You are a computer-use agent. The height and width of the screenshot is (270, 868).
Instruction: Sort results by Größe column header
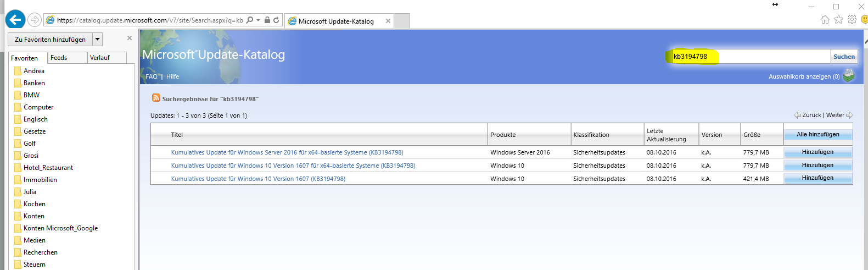[x=752, y=135]
